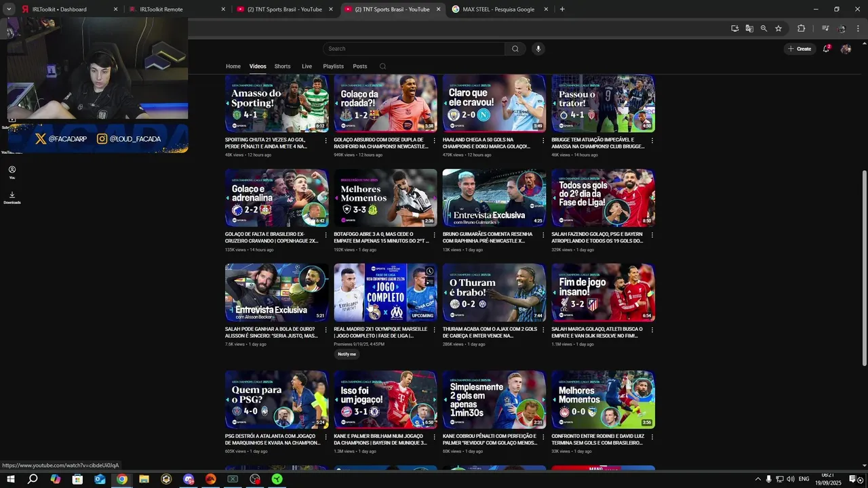
Task: Open Todos os gols do 2º dia thumbnail
Action: [x=603, y=197]
